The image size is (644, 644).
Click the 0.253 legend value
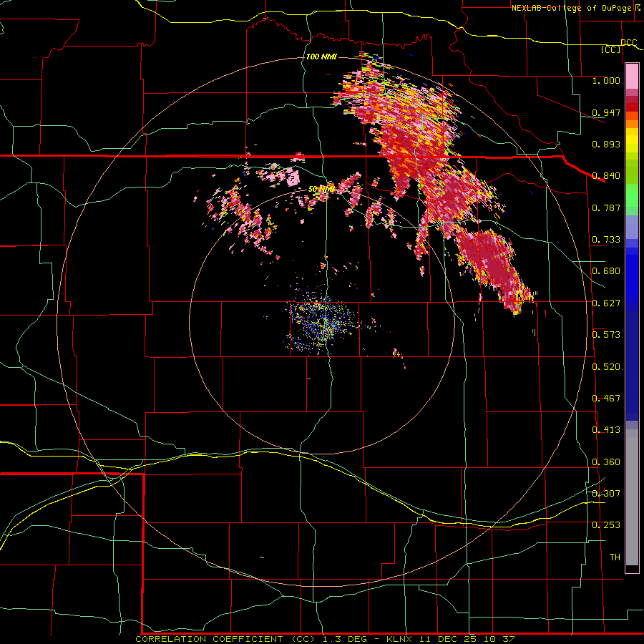(606, 525)
